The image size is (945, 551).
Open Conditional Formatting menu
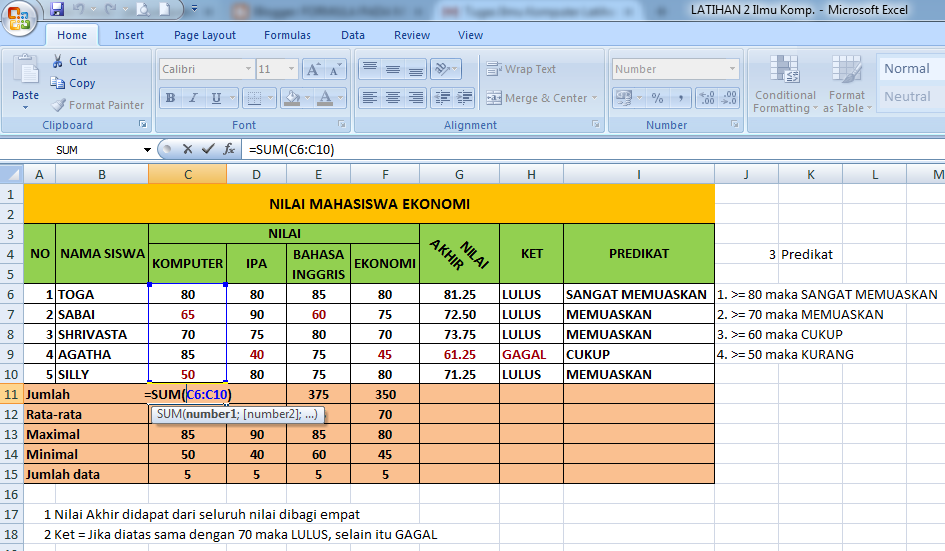[785, 84]
